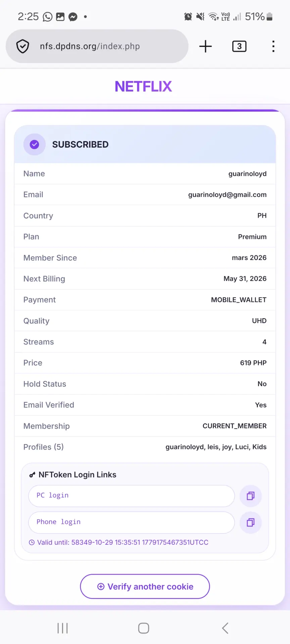Tap the NETFLIX title heading
The image size is (290, 644).
click(143, 87)
